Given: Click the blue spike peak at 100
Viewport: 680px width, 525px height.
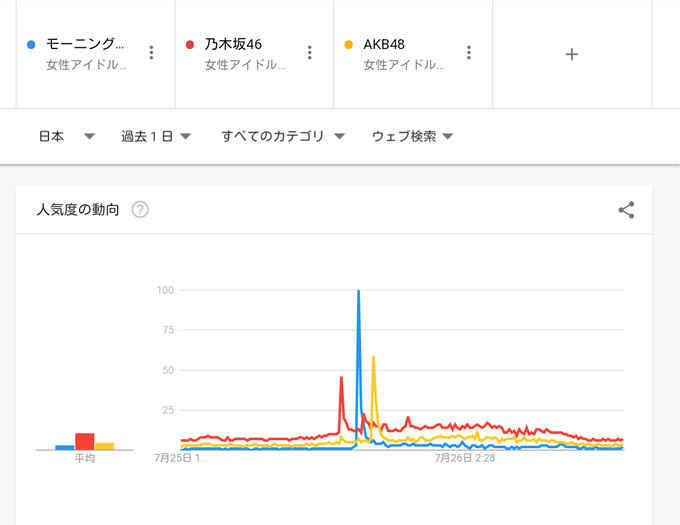Looking at the screenshot, I should click(x=358, y=292).
